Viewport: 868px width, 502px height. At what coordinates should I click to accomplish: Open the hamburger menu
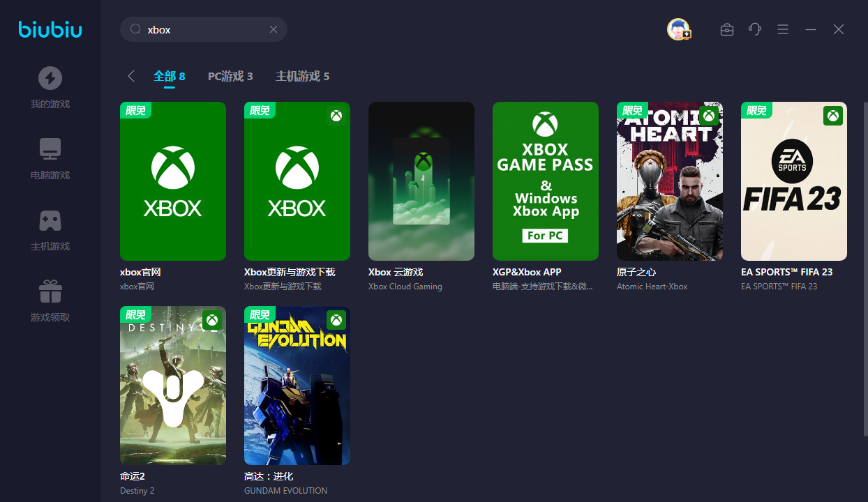pyautogui.click(x=783, y=29)
